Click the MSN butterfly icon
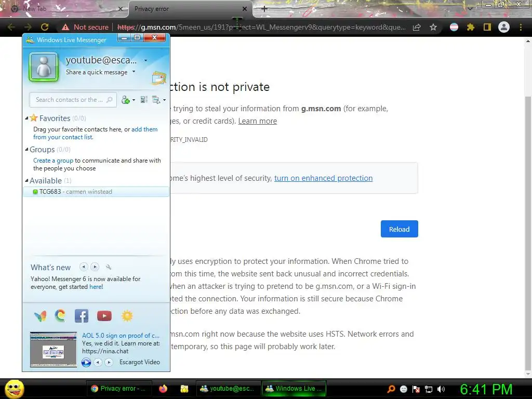Image resolution: width=532 pixels, height=399 pixels. point(41,316)
